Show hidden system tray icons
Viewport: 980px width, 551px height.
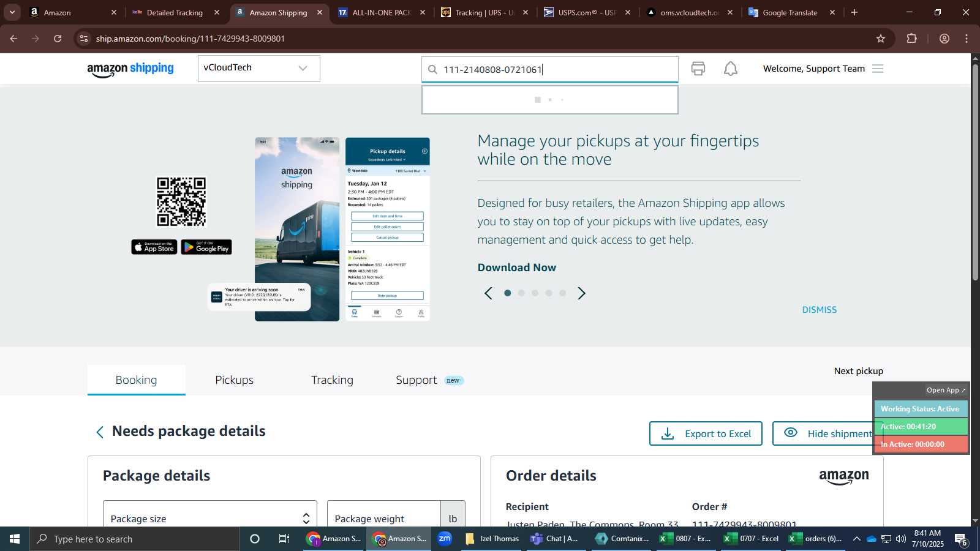(856, 539)
